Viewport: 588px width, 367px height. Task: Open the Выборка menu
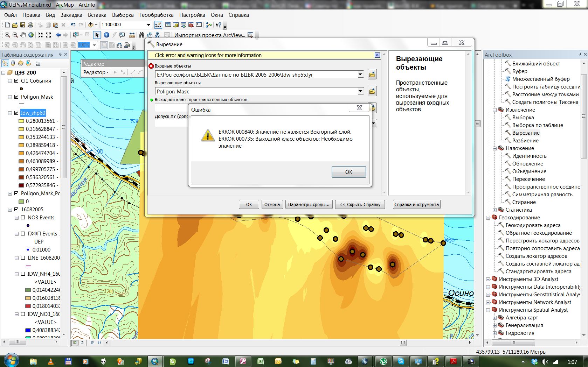(123, 15)
